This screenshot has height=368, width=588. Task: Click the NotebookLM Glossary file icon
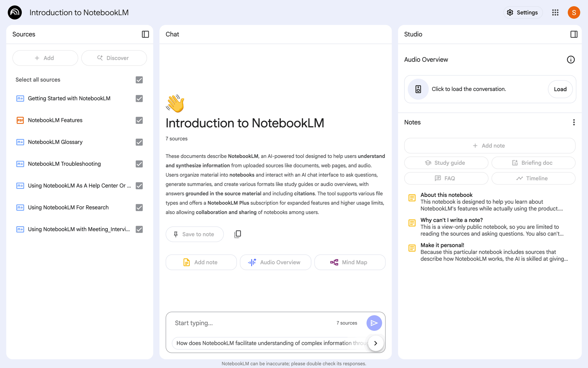pyautogui.click(x=20, y=142)
